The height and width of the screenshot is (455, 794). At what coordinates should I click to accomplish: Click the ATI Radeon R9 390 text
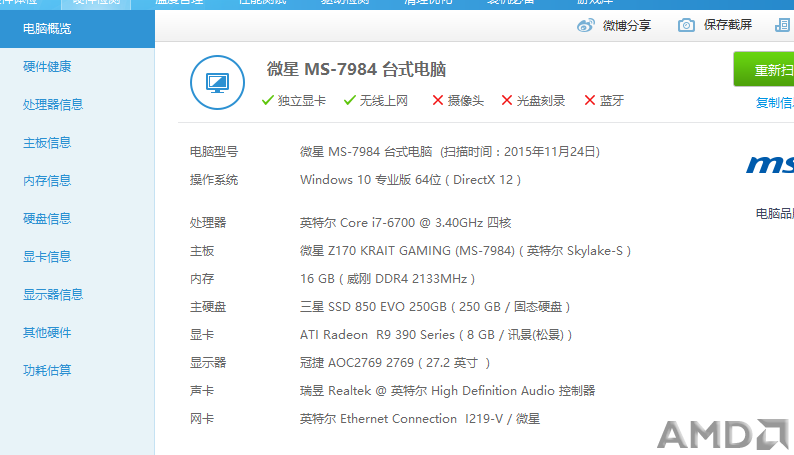[x=436, y=335]
